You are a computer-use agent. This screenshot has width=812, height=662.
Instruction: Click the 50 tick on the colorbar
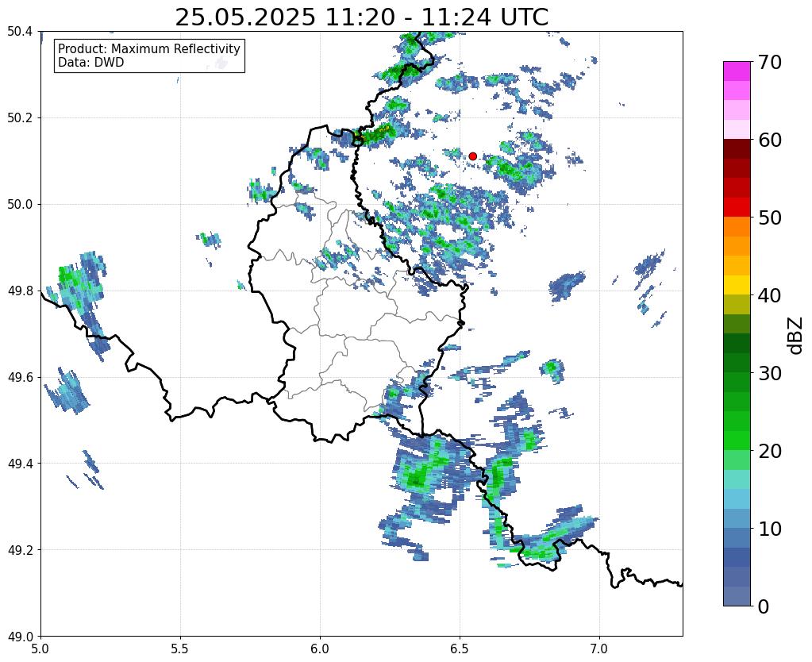770,217
